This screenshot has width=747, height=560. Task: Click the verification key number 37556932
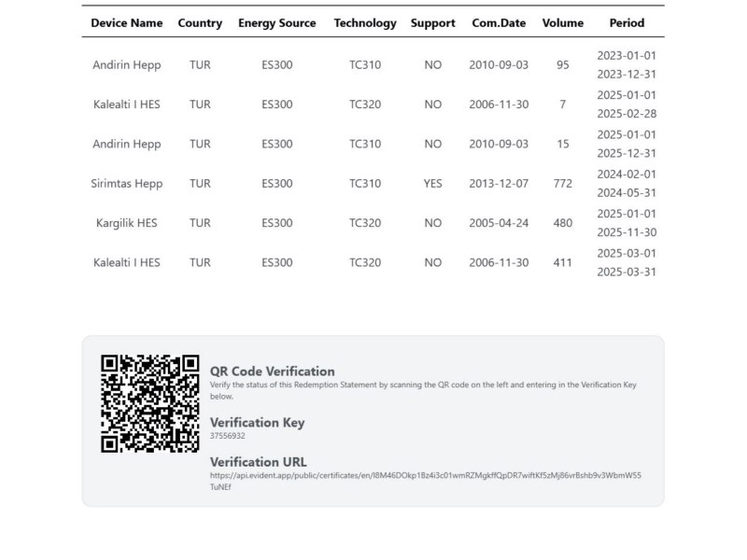point(228,436)
